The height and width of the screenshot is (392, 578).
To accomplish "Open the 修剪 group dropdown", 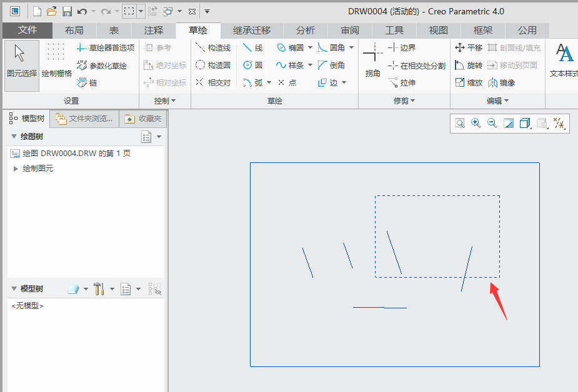I will [404, 100].
